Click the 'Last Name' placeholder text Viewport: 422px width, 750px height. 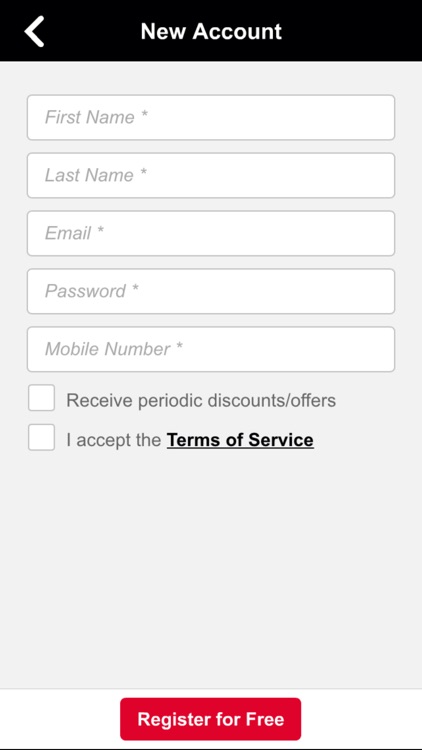pos(89,175)
